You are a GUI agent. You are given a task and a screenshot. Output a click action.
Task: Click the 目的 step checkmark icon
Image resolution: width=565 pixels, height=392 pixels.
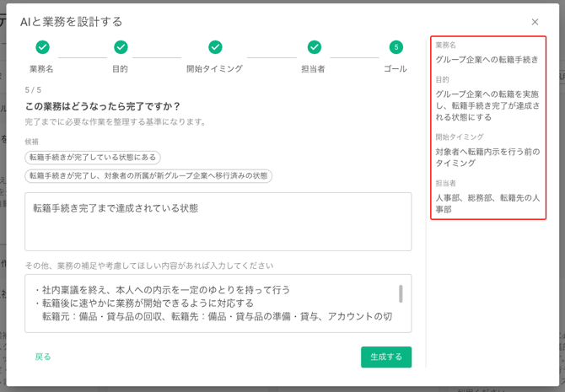click(x=121, y=47)
